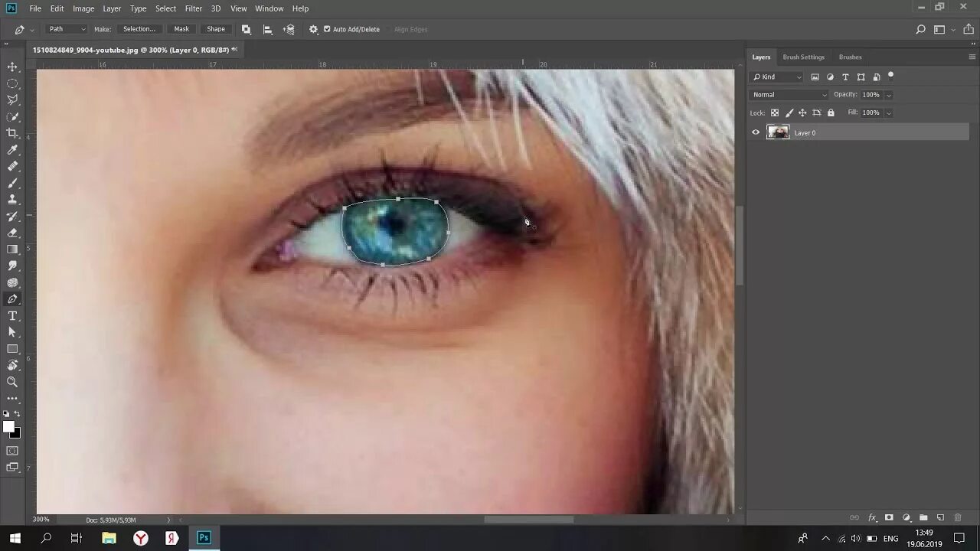Switch to the Brush Settings tab
This screenshot has height=551, width=980.
click(x=803, y=57)
